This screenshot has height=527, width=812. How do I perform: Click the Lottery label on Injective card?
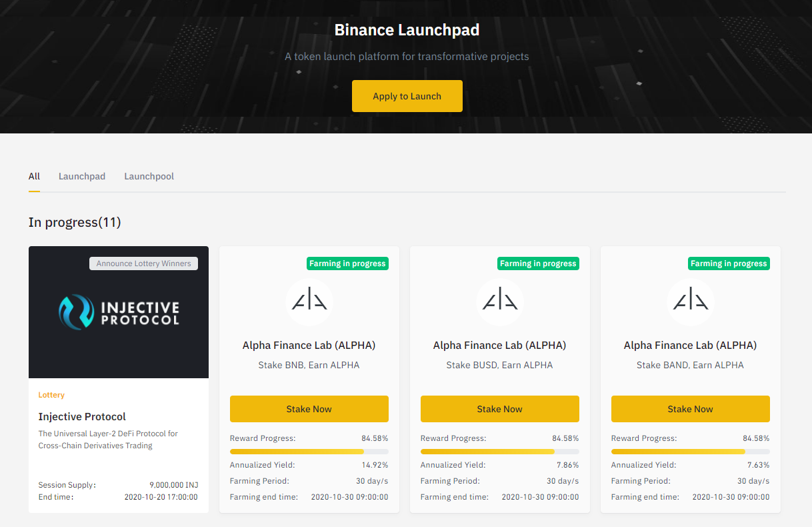(x=51, y=395)
